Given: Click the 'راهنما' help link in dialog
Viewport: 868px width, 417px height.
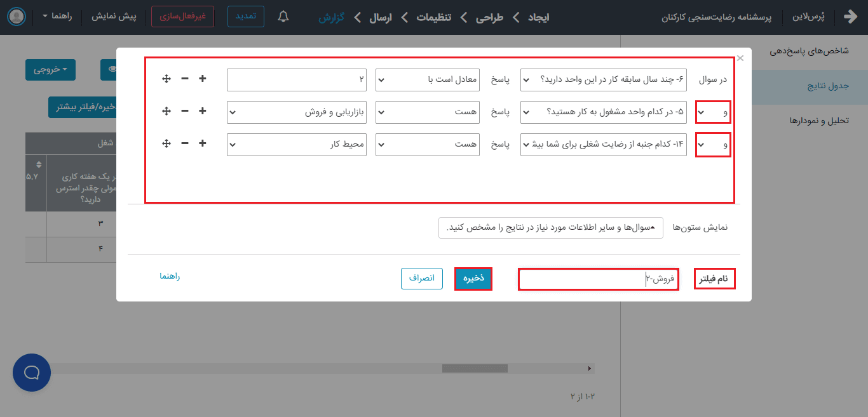Looking at the screenshot, I should point(170,277).
